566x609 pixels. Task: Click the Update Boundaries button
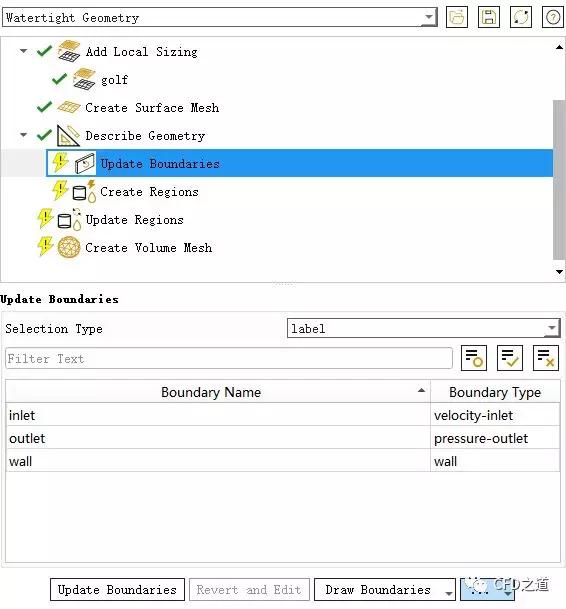pyautogui.click(x=117, y=590)
